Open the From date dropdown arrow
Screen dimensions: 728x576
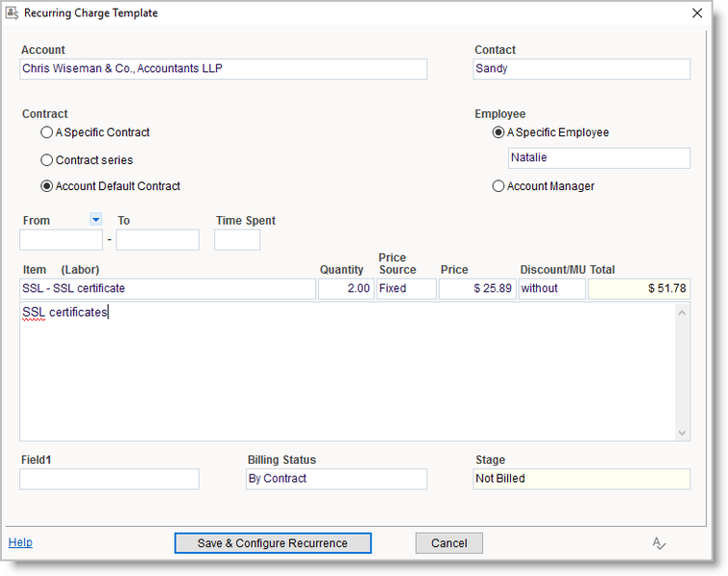tap(95, 220)
